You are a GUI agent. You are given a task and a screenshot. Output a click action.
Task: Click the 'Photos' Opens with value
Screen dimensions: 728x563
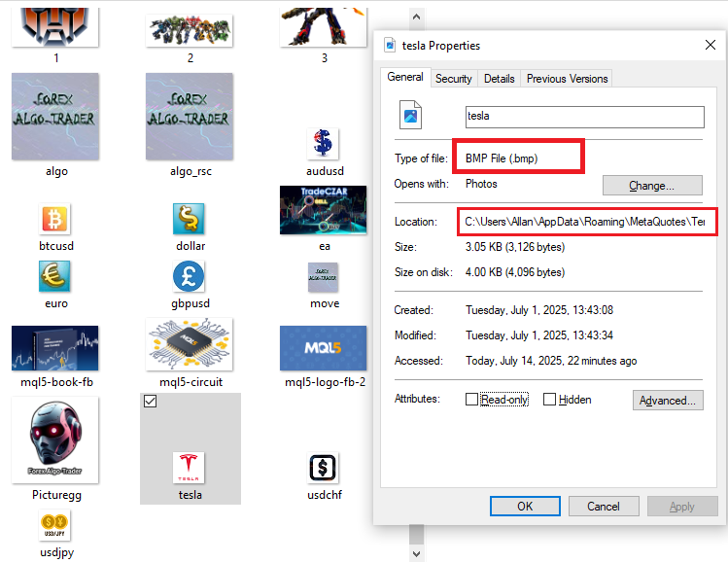[x=481, y=184]
